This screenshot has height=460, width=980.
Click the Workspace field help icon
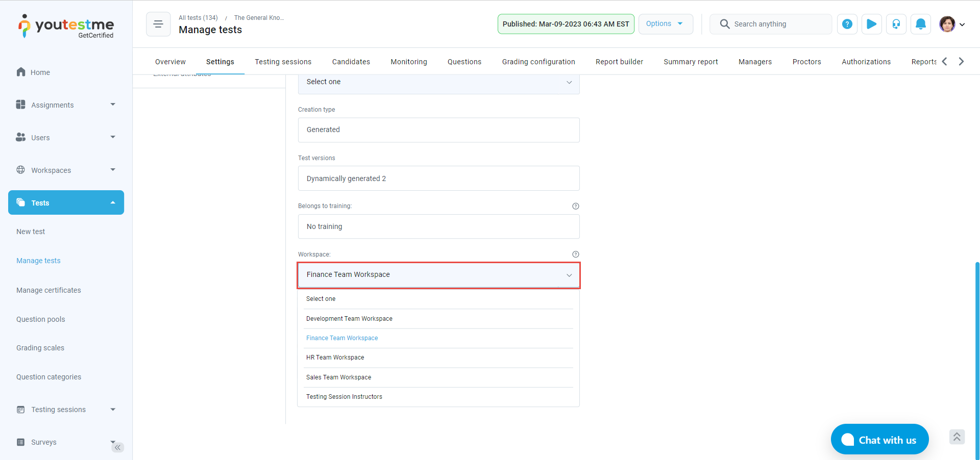(x=575, y=254)
